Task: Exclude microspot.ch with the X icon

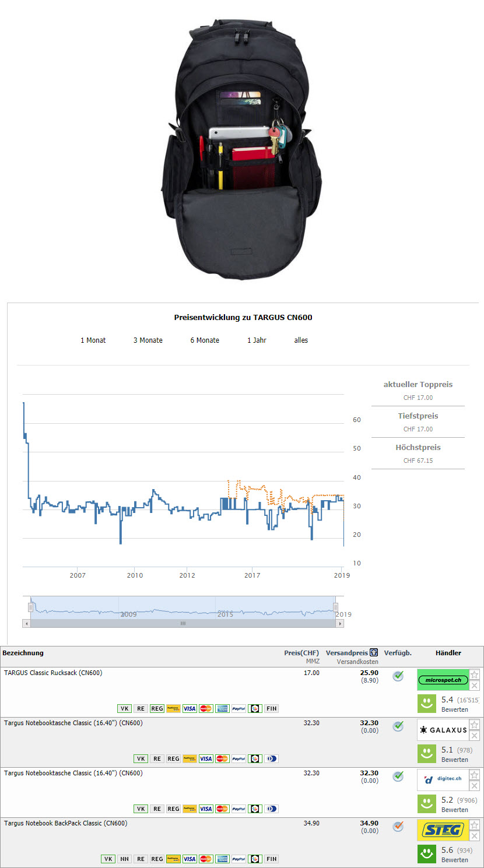Action: (x=475, y=686)
